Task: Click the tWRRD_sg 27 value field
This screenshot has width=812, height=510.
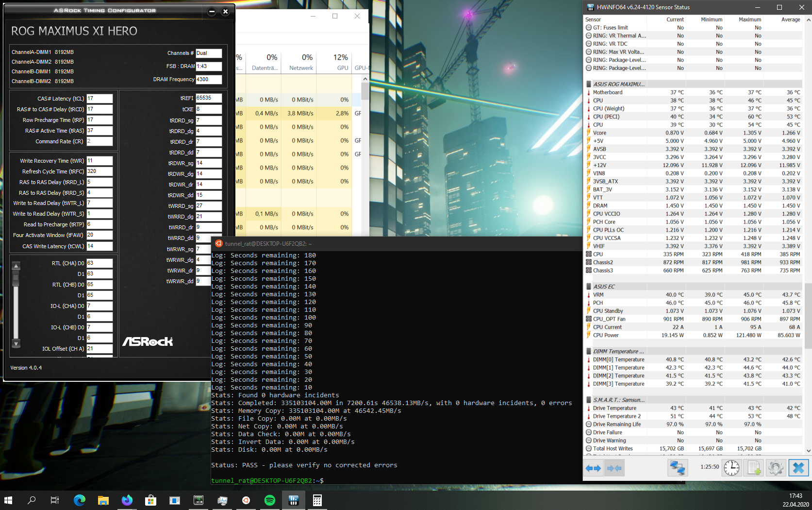Action: 209,206
